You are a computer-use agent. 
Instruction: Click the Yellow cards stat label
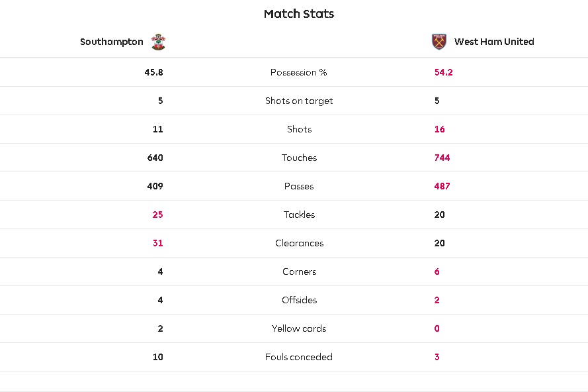(299, 328)
